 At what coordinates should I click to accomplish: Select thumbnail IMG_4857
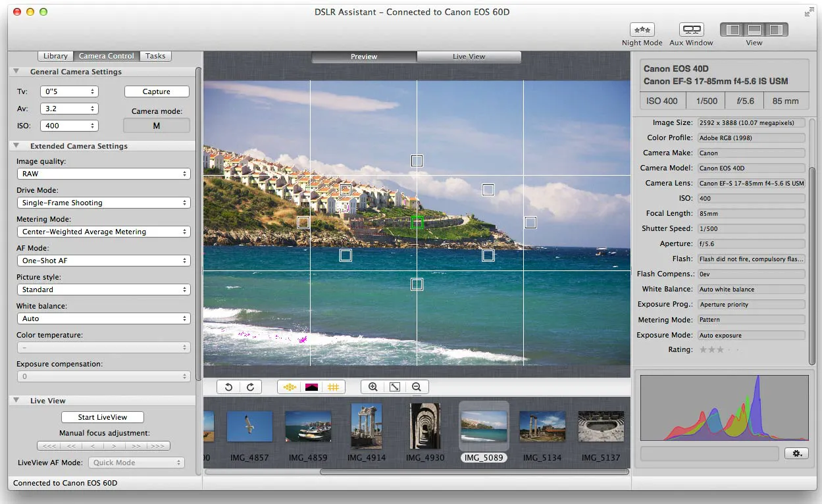tap(249, 426)
